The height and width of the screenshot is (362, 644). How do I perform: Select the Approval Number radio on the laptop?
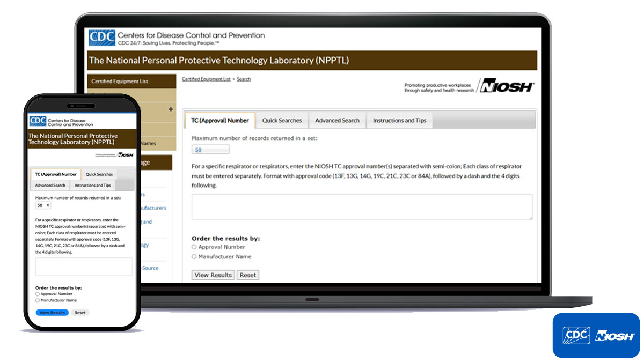(194, 247)
